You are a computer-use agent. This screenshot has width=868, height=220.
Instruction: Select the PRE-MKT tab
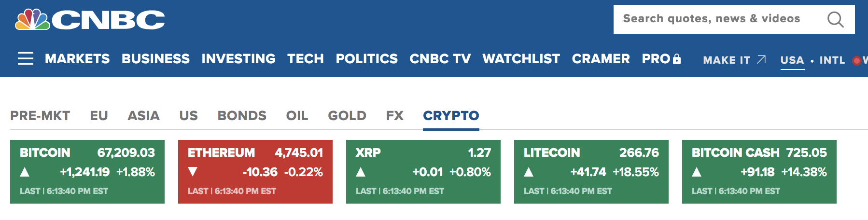pyautogui.click(x=40, y=116)
